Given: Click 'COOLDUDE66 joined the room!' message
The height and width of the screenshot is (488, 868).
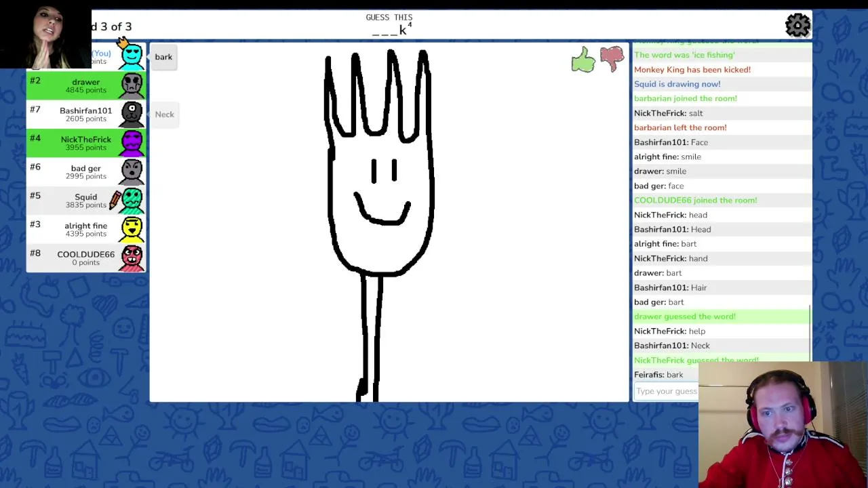Looking at the screenshot, I should tap(696, 201).
